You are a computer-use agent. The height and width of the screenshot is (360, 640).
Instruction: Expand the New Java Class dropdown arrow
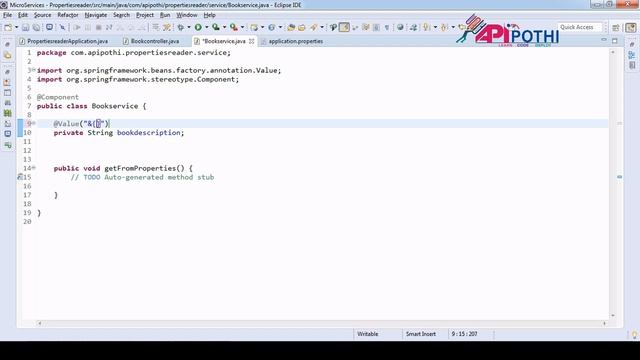[x=280, y=27]
